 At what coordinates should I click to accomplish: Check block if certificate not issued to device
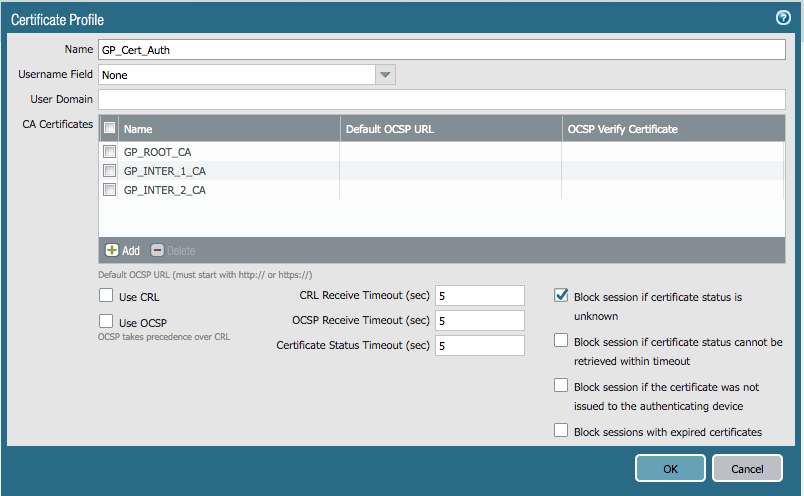(x=562, y=386)
